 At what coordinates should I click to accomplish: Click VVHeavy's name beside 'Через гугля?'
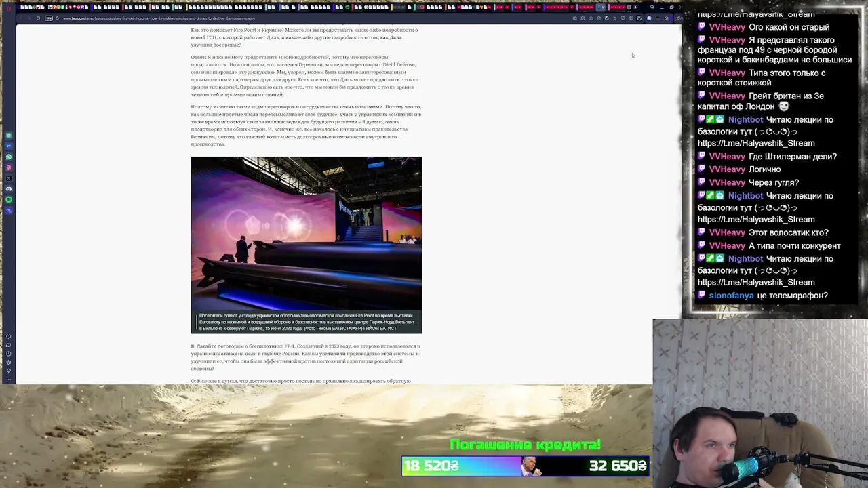pyautogui.click(x=727, y=182)
